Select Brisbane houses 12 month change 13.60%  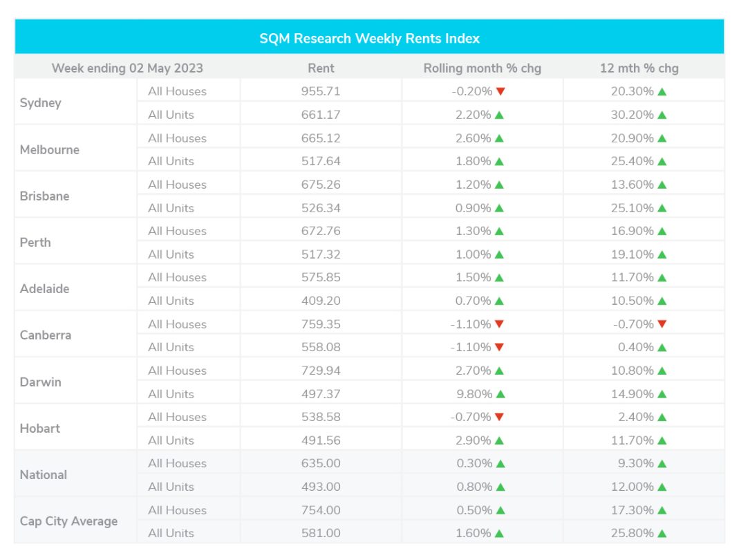pos(632,185)
